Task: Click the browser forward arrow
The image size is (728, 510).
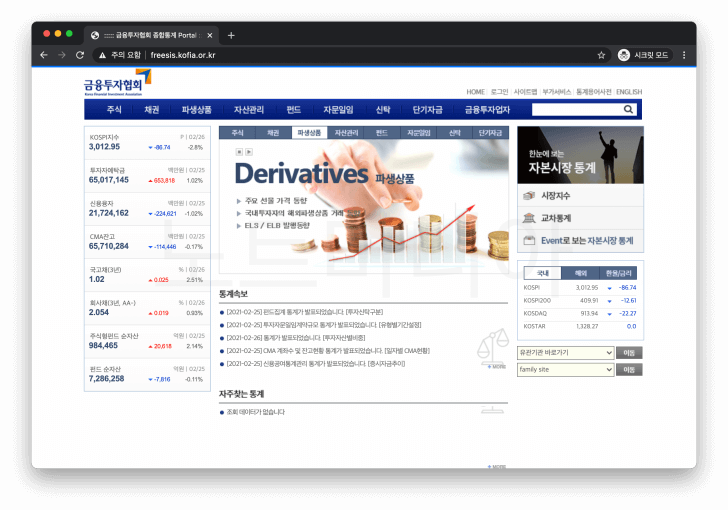Action: pyautogui.click(x=62, y=55)
